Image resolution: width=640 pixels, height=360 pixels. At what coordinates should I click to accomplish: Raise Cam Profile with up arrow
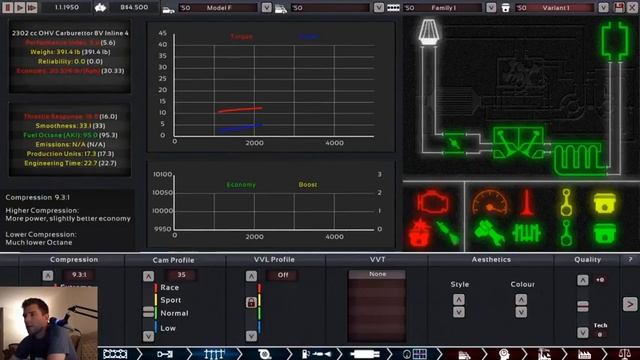[148, 276]
